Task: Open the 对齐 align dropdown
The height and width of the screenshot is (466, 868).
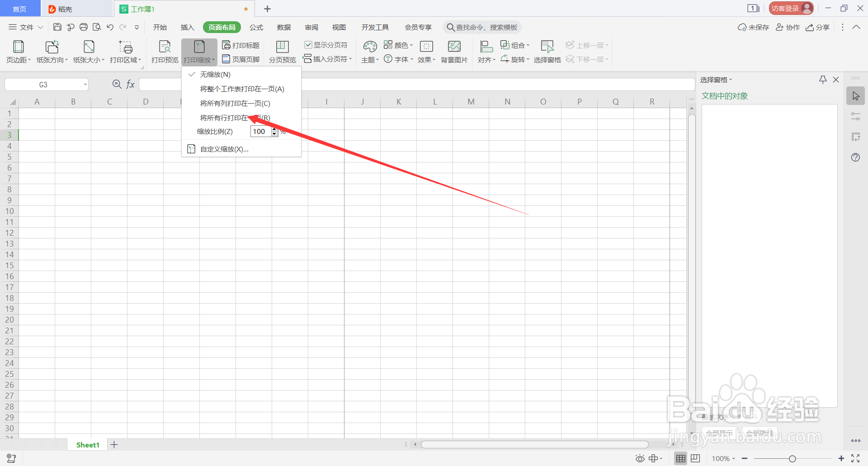Action: 486,52
